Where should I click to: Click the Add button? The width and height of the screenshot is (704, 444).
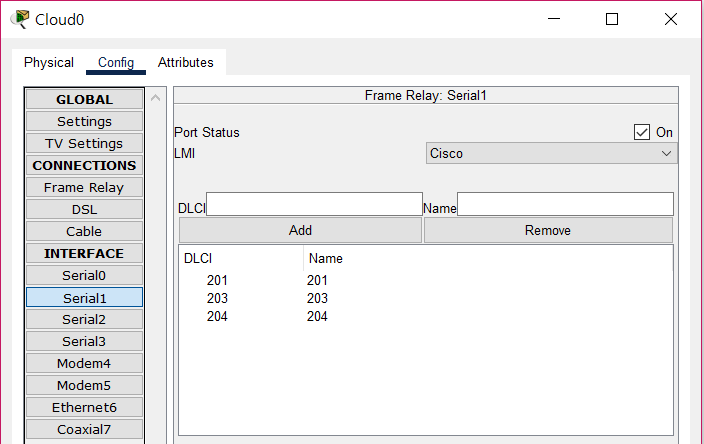pyautogui.click(x=300, y=230)
